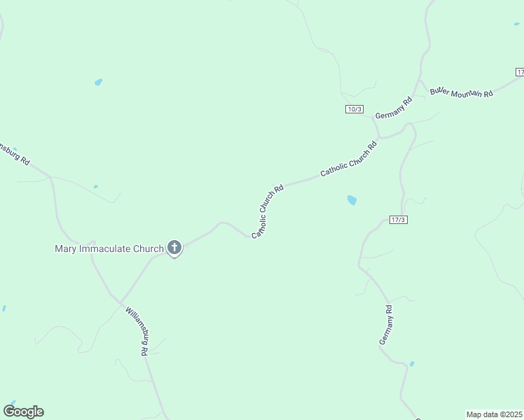Click the pond south of Catholic Church Rd

(x=352, y=200)
